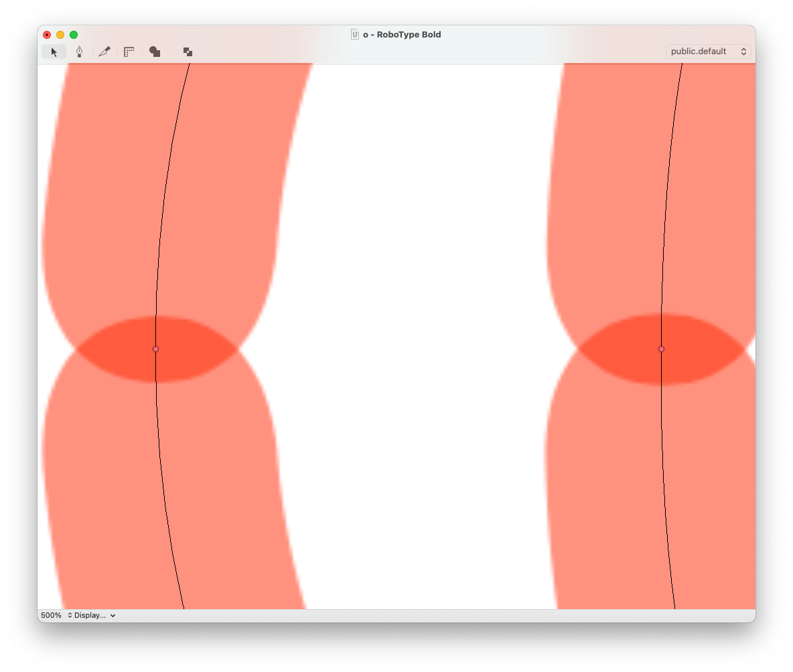
Task: Activate the knife slice tool
Action: tap(104, 52)
